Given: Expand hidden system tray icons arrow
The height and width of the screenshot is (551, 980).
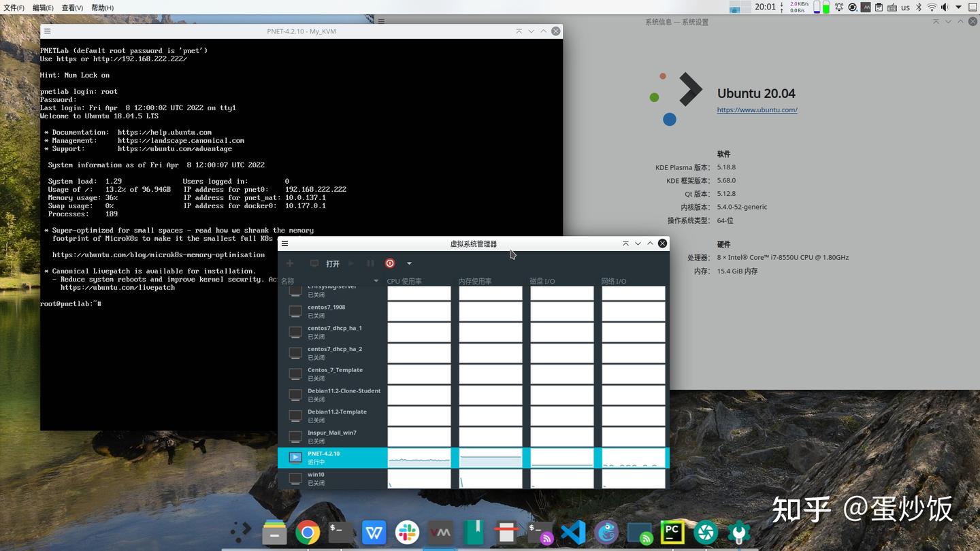Looking at the screenshot, I should pyautogui.click(x=959, y=7).
